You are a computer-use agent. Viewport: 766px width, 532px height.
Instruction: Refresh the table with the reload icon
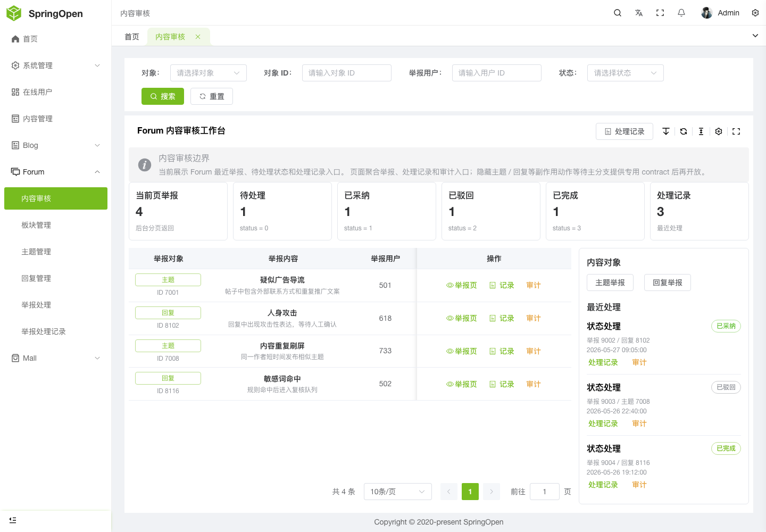[684, 131]
